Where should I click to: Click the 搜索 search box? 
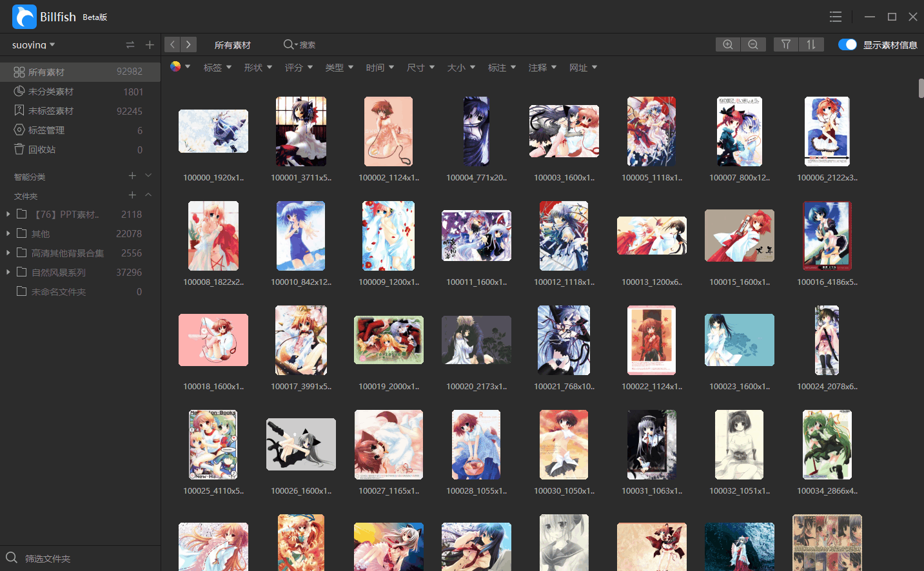(308, 45)
